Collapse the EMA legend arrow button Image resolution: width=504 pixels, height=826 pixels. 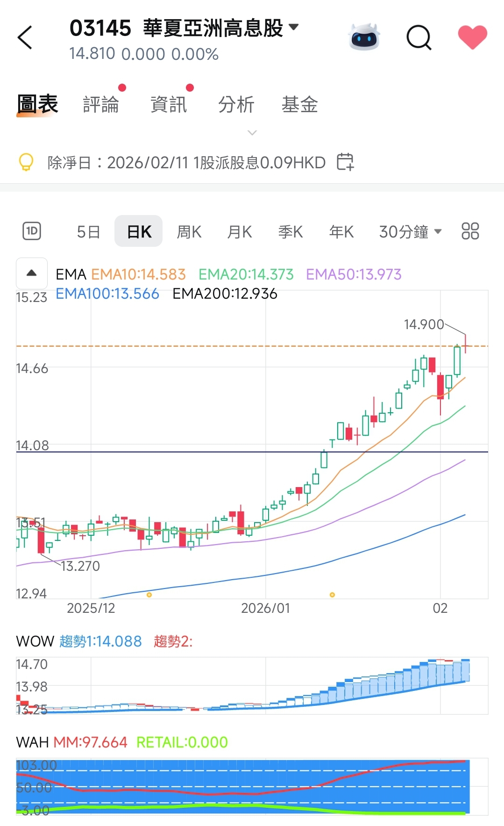[32, 273]
